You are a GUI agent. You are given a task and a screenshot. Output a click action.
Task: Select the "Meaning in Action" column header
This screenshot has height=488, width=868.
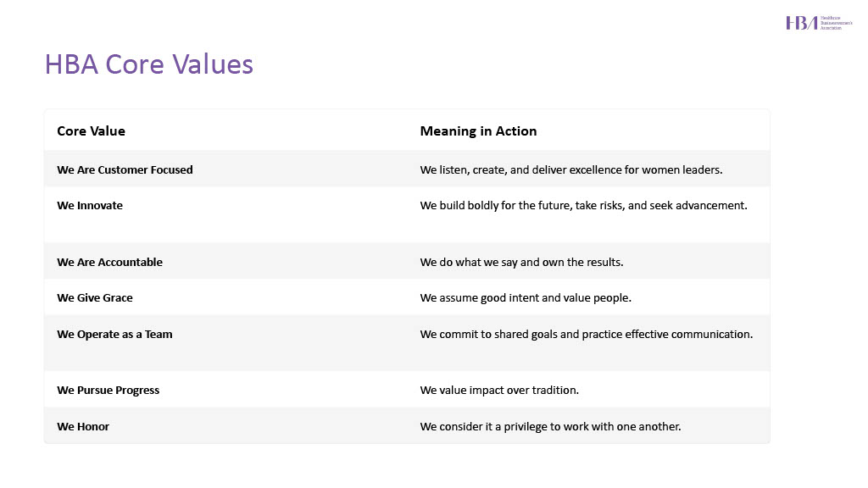pyautogui.click(x=478, y=131)
